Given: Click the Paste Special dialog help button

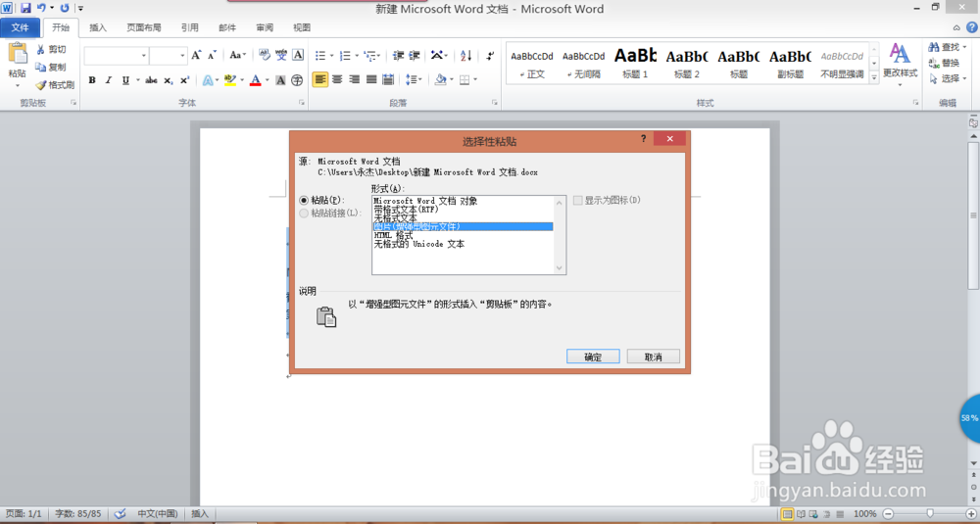Looking at the screenshot, I should (644, 139).
